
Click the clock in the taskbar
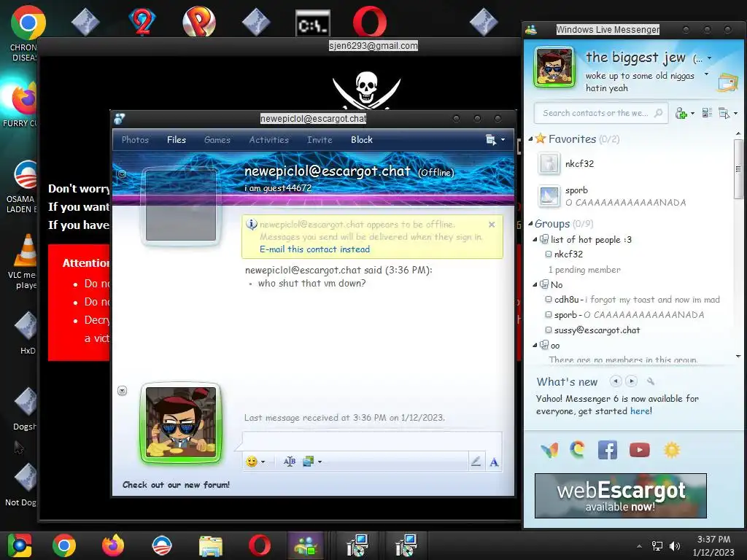click(713, 545)
